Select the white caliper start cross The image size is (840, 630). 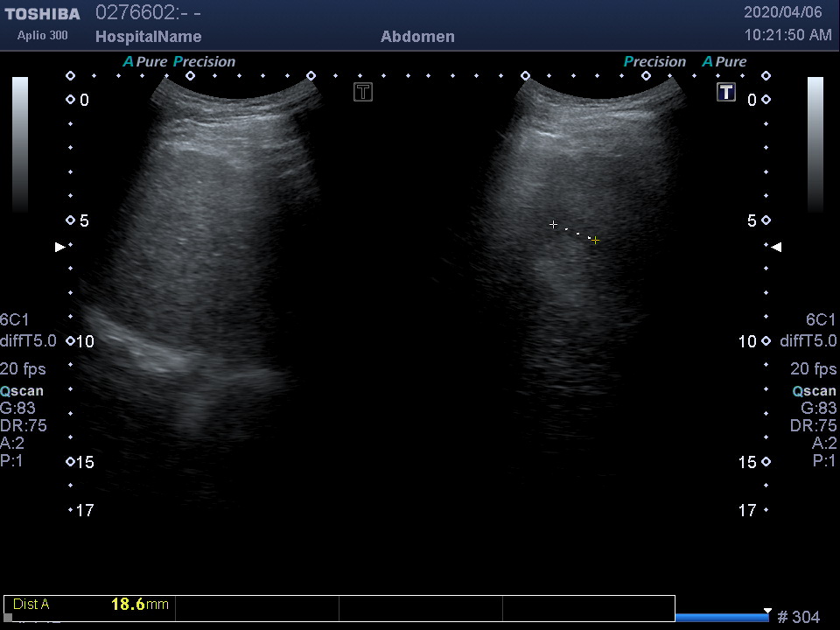click(553, 225)
